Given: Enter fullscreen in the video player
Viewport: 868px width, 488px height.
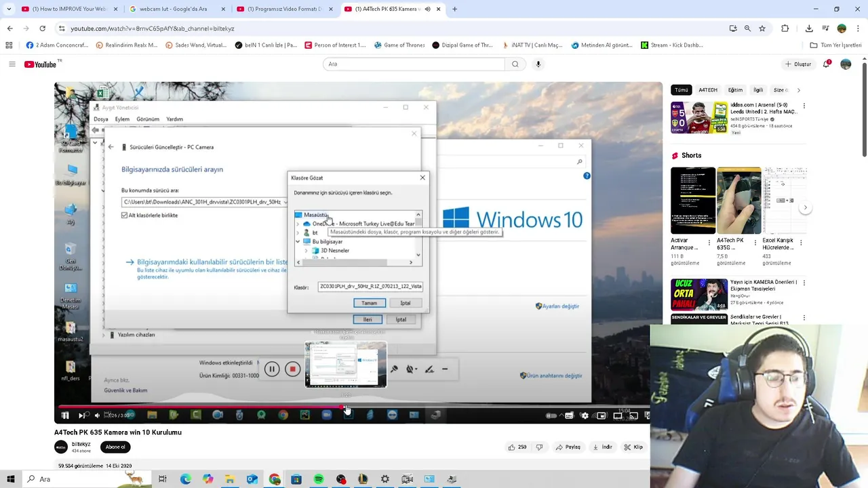Looking at the screenshot, I should coord(646,415).
